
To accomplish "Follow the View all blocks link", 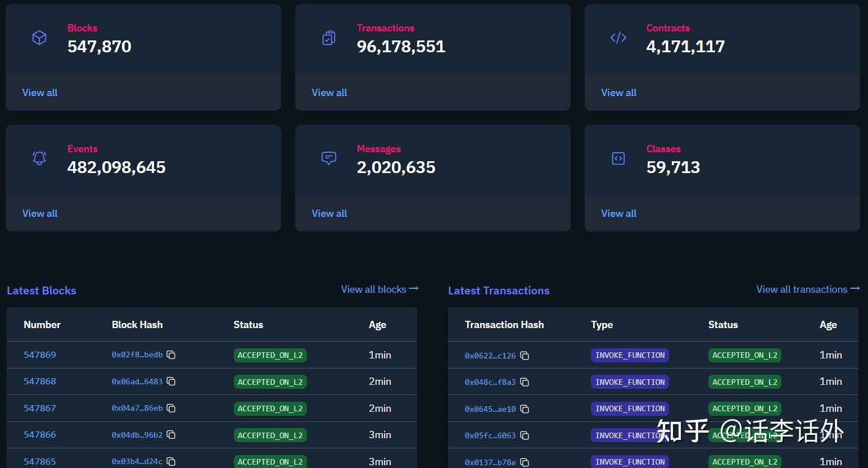I will coord(379,289).
